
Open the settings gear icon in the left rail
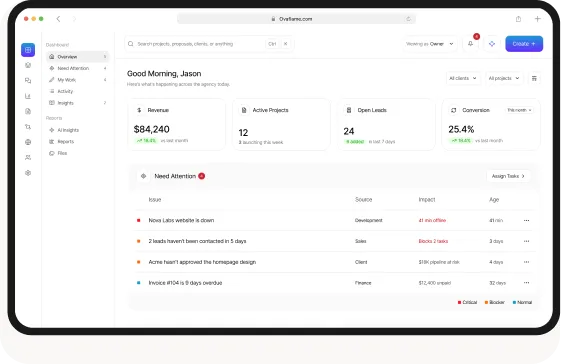tap(28, 173)
